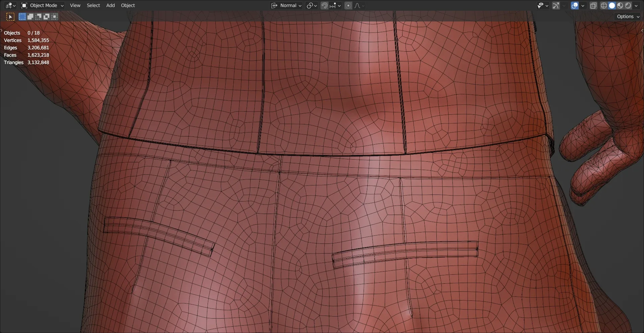The height and width of the screenshot is (333, 644).
Task: Click the Vertices 1,584,355 statistic
Action: click(x=26, y=40)
